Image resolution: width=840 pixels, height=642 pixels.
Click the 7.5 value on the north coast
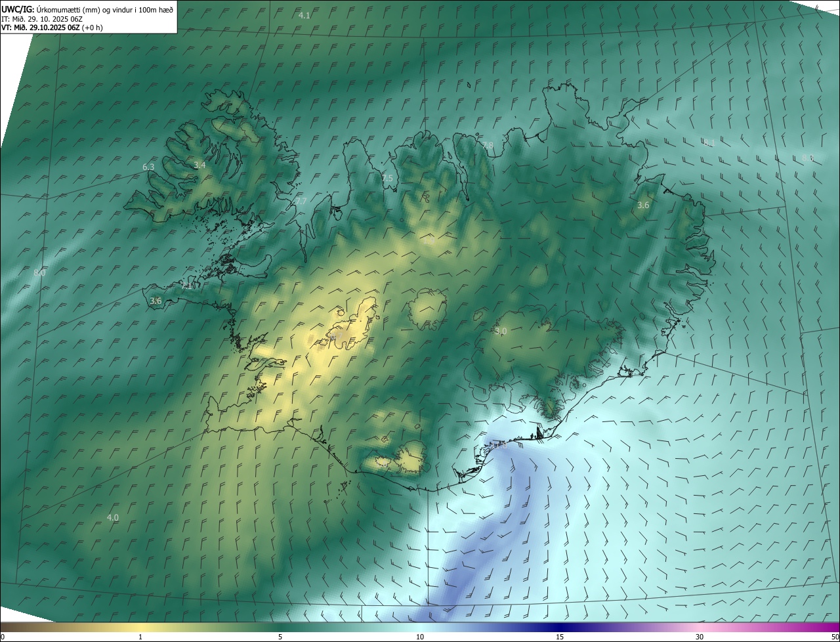pyautogui.click(x=387, y=179)
